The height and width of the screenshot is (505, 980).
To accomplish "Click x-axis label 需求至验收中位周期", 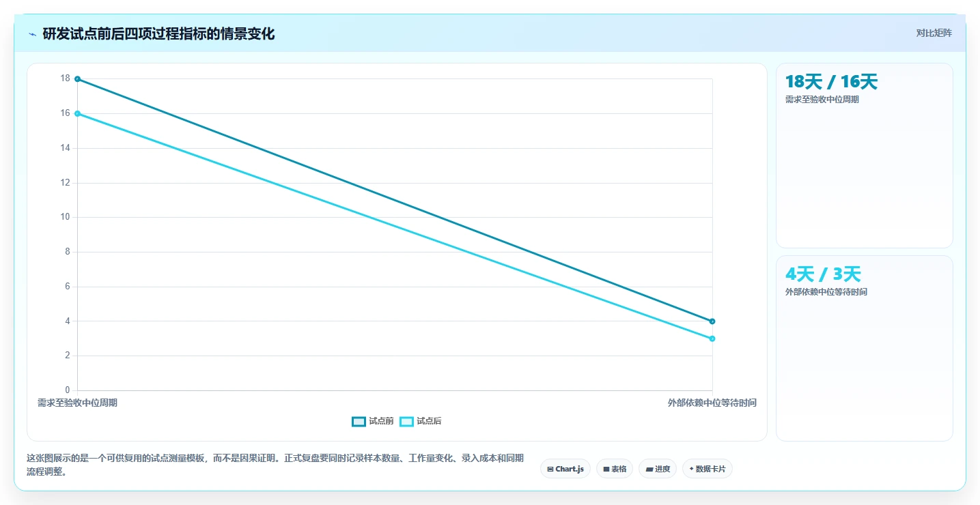I will [77, 403].
